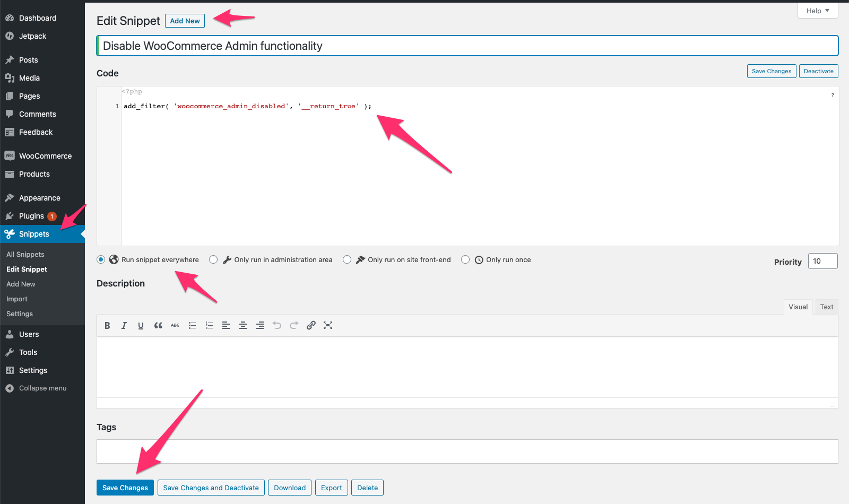
Task: Open Snippets Settings submenu link
Action: [20, 314]
